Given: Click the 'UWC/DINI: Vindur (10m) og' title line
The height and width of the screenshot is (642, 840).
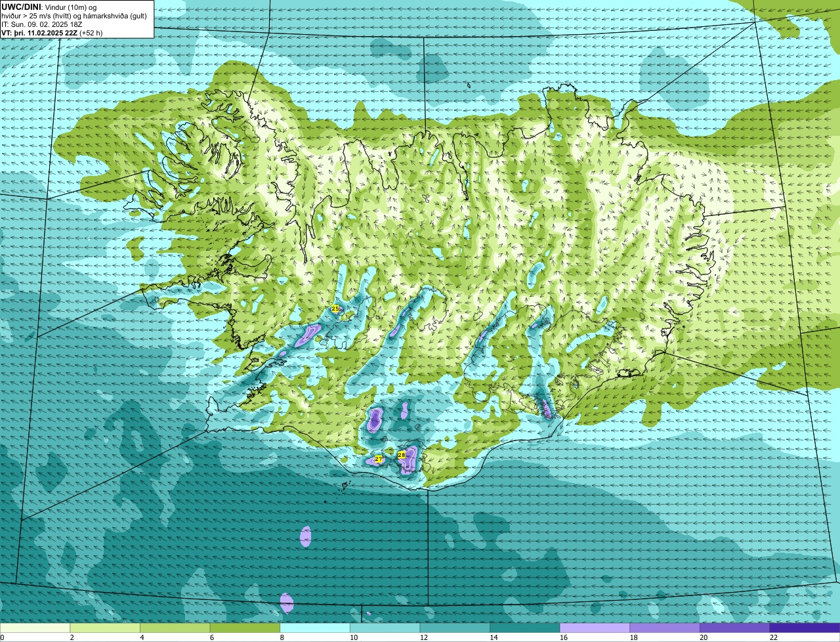Looking at the screenshot, I should [51, 7].
